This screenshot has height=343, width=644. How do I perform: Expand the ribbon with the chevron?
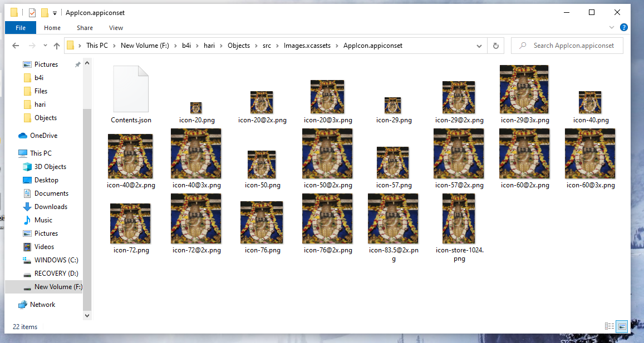(612, 27)
